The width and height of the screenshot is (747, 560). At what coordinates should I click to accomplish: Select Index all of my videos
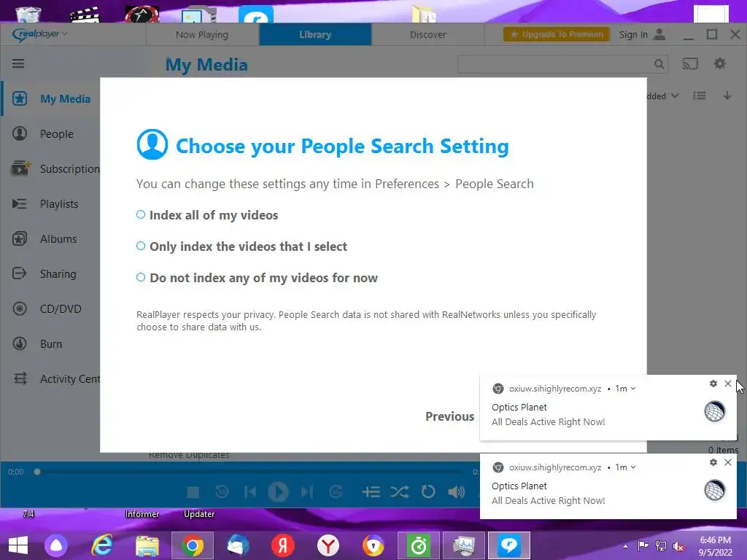tap(207, 215)
